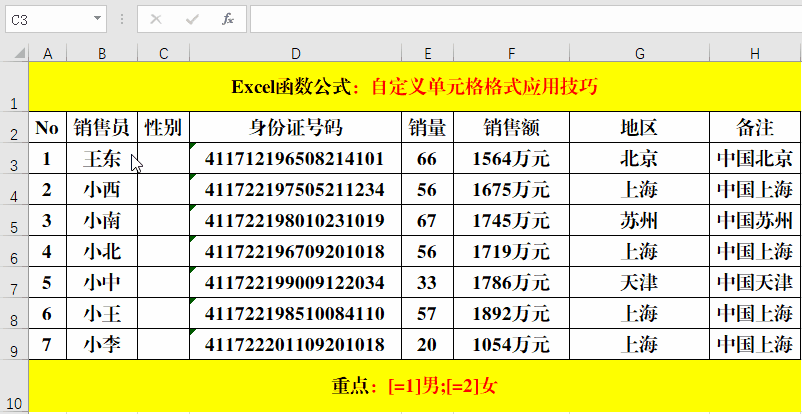This screenshot has height=414, width=802.
Task: Click the Enter checkmark formula bar icon
Action: point(192,19)
